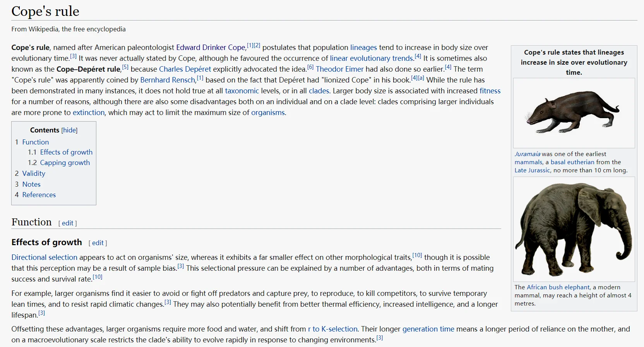Open citation [3] after rapid climatic changes

point(168,302)
